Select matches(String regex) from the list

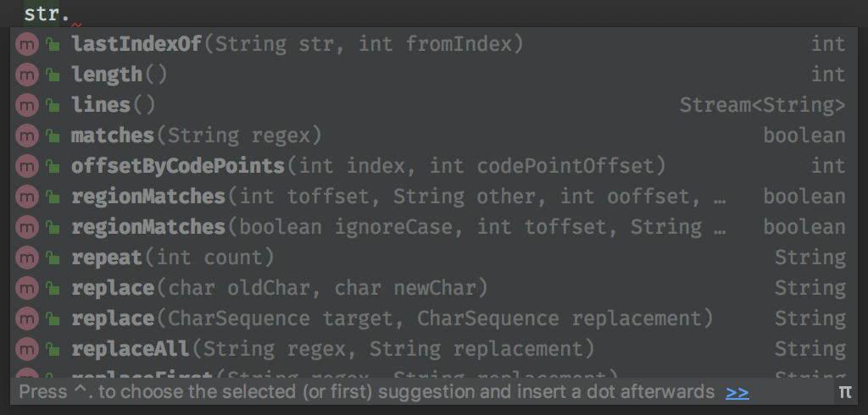click(x=197, y=136)
